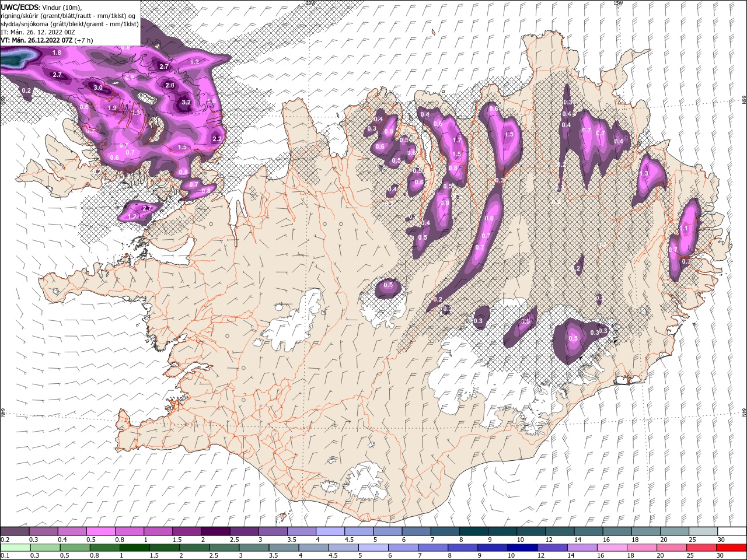Click the 'slydda/snjókoma' description line in the header
747x560 pixels.
(x=69, y=24)
